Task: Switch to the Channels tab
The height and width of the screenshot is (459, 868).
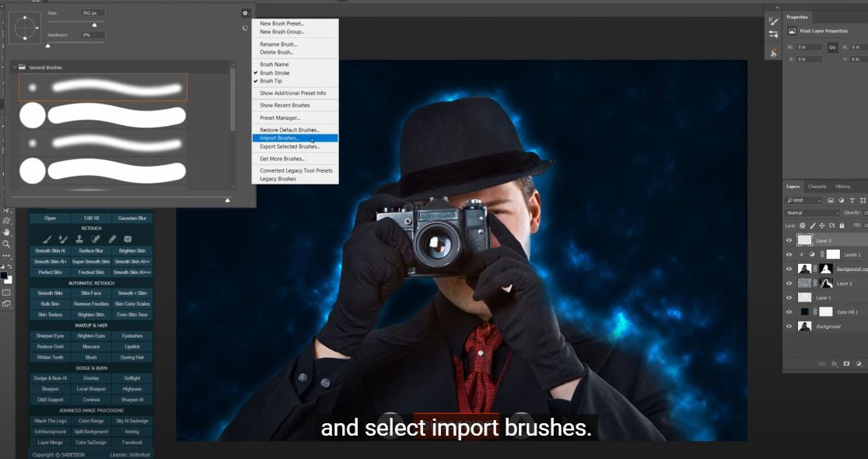Action: click(817, 186)
